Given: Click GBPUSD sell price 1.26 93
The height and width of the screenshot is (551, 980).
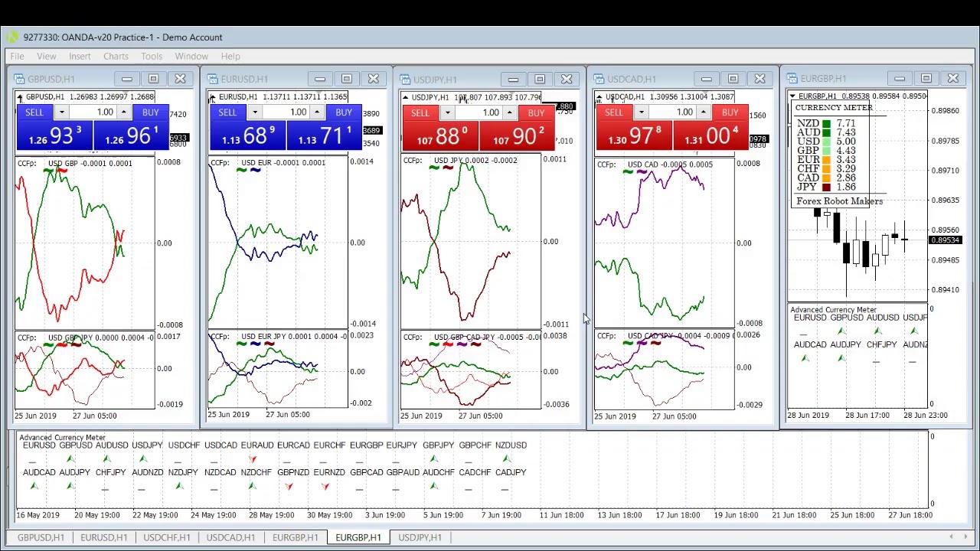Looking at the screenshot, I should pyautogui.click(x=54, y=136).
